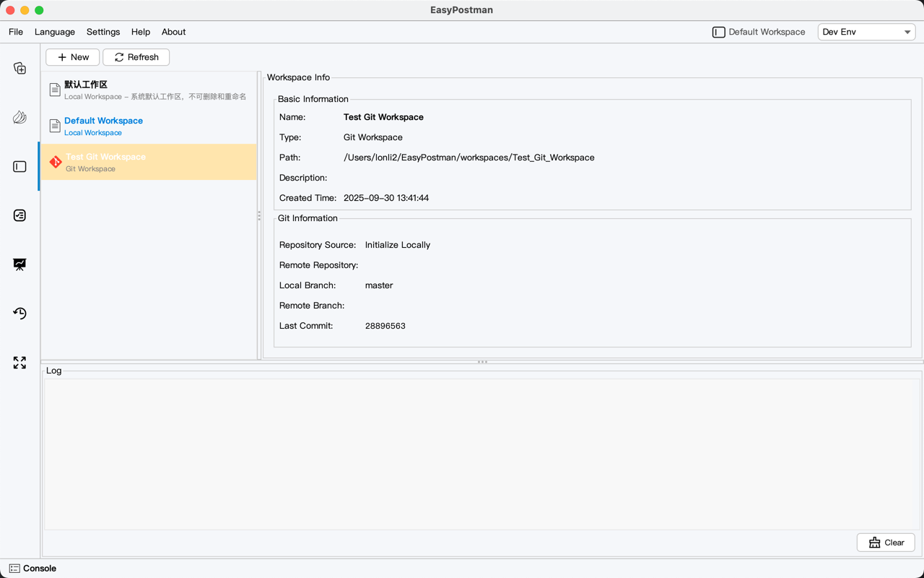The width and height of the screenshot is (924, 578).
Task: Open the Environments sidebar icon
Action: coord(19,117)
